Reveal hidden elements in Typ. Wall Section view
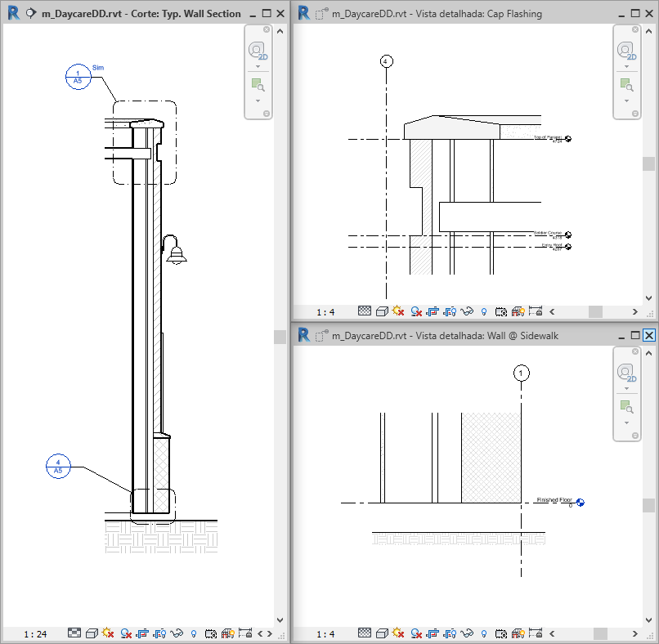 point(193,633)
